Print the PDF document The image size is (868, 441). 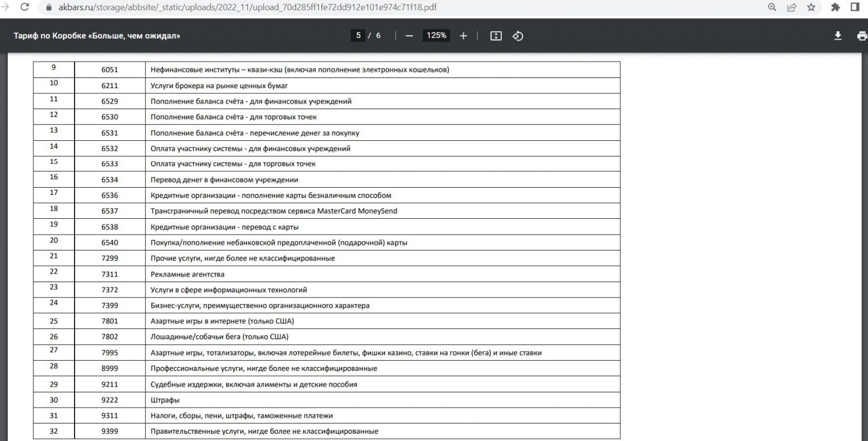862,36
